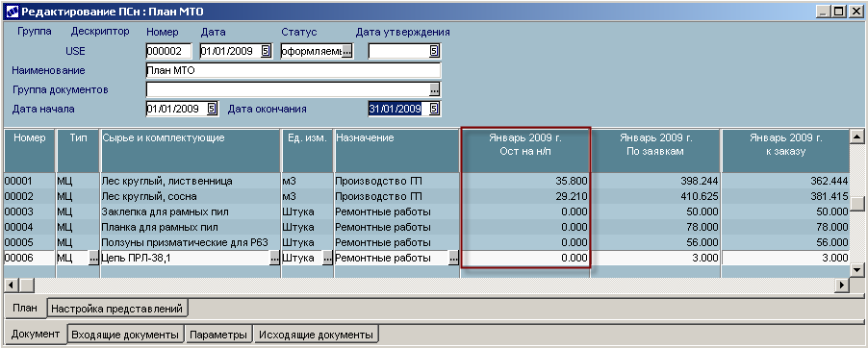Open the Исходящие документы tab
Viewport: 868px width, 348px height.
click(316, 335)
